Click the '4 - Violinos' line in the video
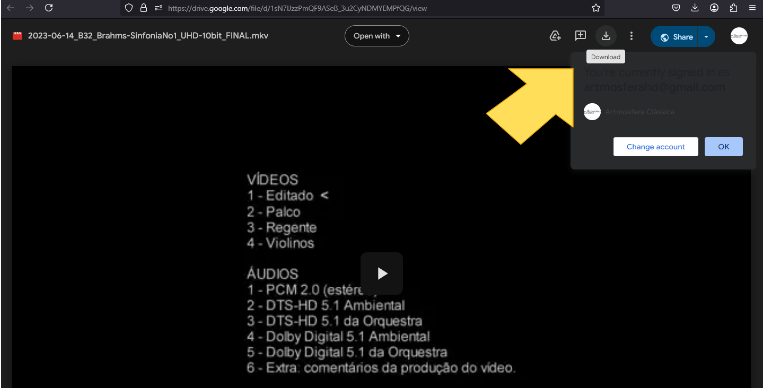The height and width of the screenshot is (388, 764). (280, 243)
